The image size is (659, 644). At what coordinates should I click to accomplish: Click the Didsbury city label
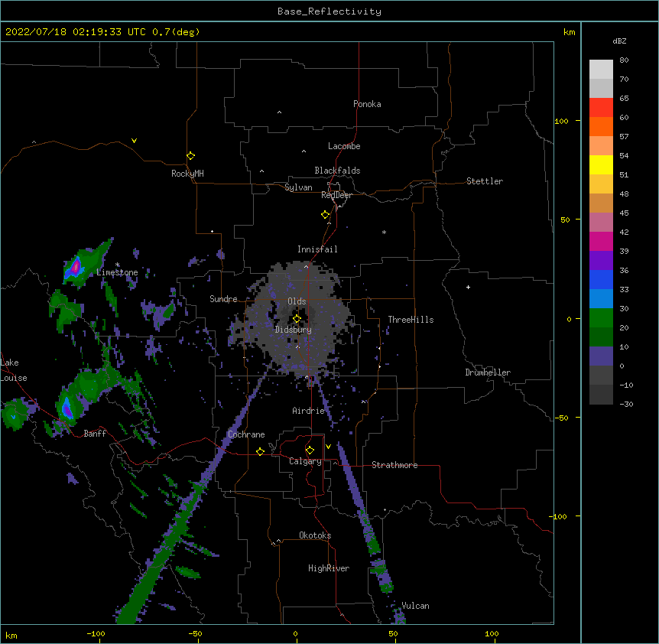pos(294,330)
